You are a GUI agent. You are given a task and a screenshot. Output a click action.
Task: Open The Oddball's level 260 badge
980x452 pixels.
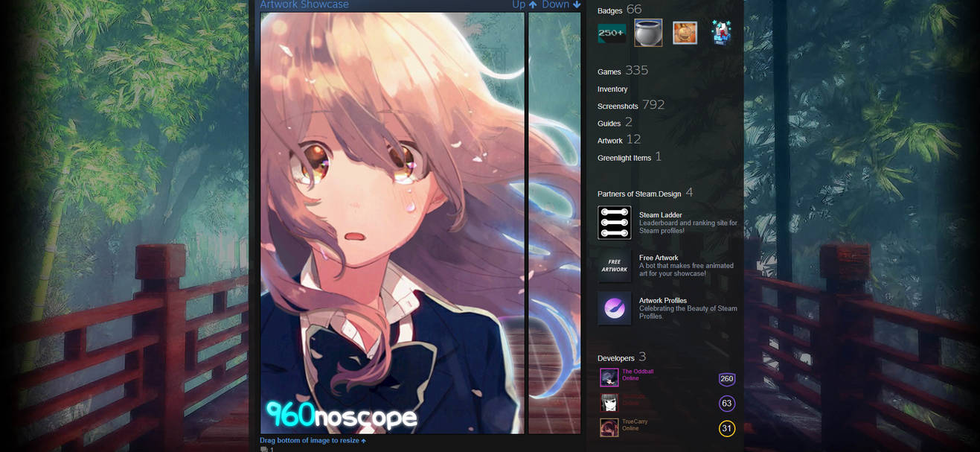(727, 379)
